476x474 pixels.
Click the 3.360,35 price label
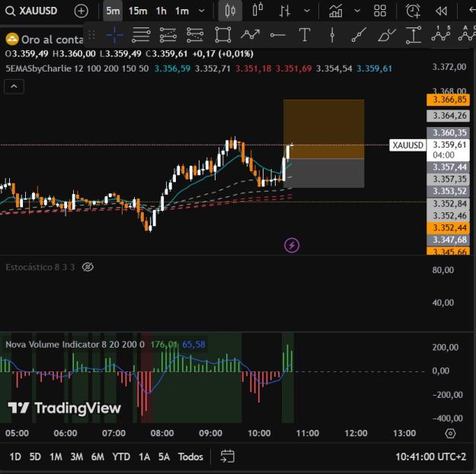coord(449,132)
